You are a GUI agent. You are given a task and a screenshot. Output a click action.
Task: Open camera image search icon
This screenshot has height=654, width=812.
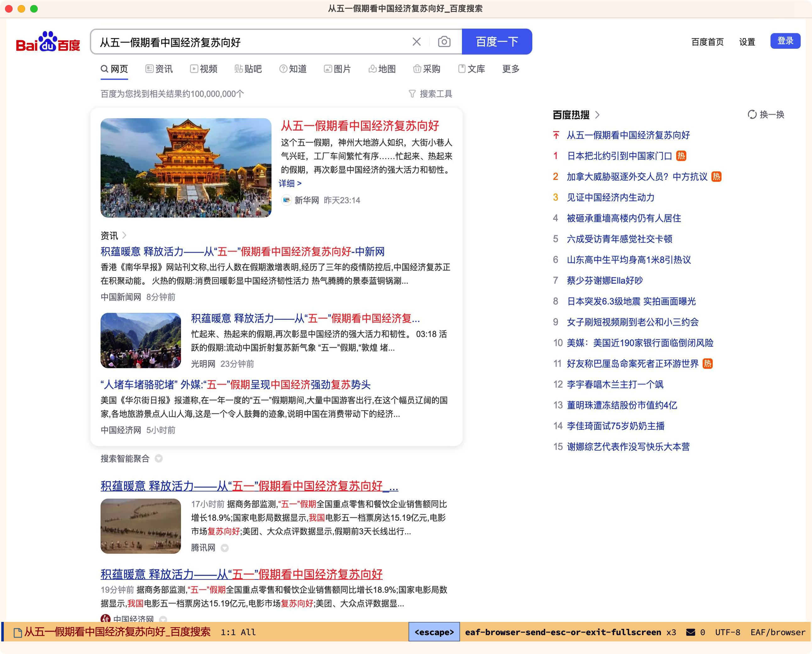pos(444,42)
